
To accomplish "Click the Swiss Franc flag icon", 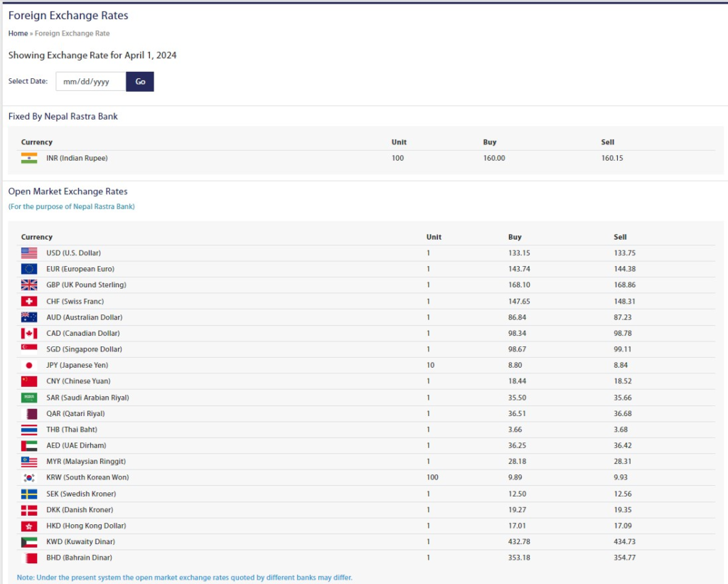I will 29,302.
